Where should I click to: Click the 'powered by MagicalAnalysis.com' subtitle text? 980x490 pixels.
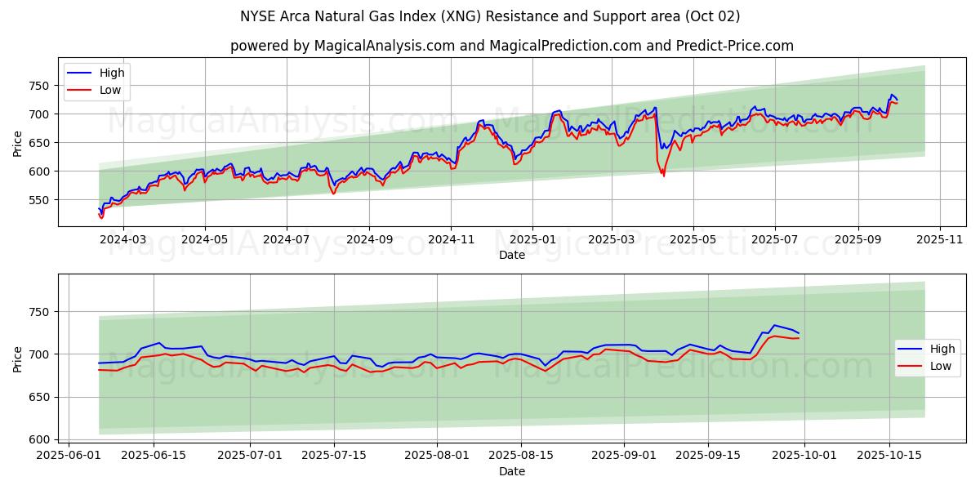pos(511,46)
